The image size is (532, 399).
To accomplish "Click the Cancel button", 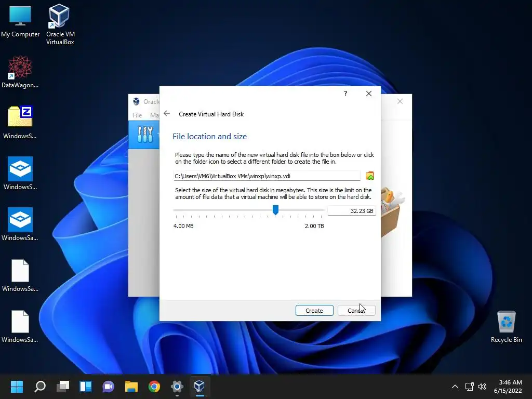I will pyautogui.click(x=356, y=311).
